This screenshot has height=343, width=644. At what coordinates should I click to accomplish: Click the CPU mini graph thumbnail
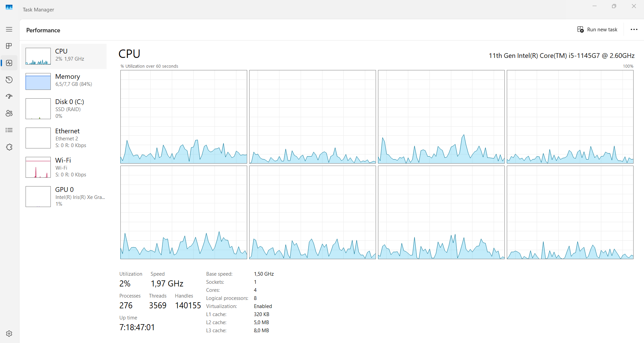click(38, 56)
